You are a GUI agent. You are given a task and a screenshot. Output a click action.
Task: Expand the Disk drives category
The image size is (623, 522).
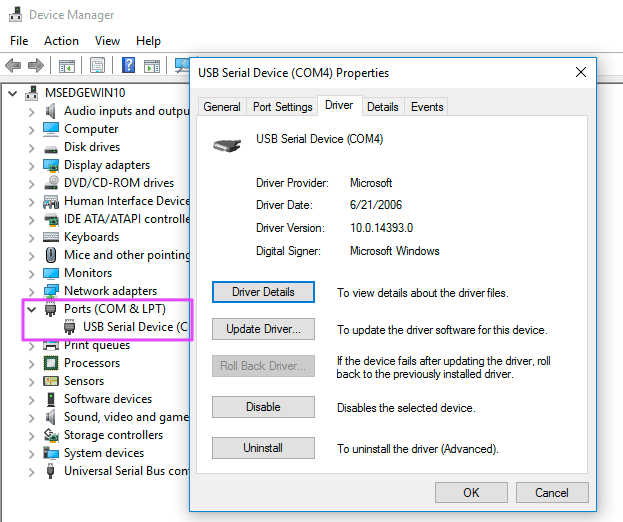pyautogui.click(x=31, y=148)
